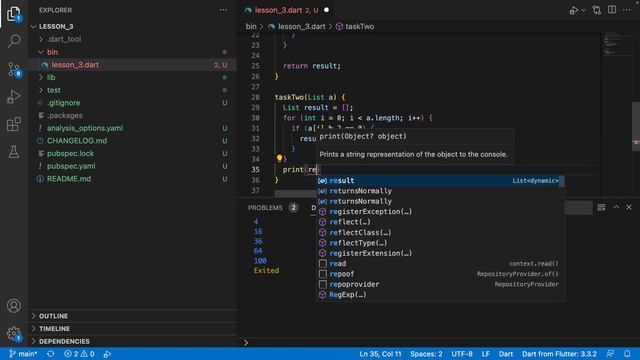
Task: Open editor more actions ellipsis
Action: [x=627, y=10]
